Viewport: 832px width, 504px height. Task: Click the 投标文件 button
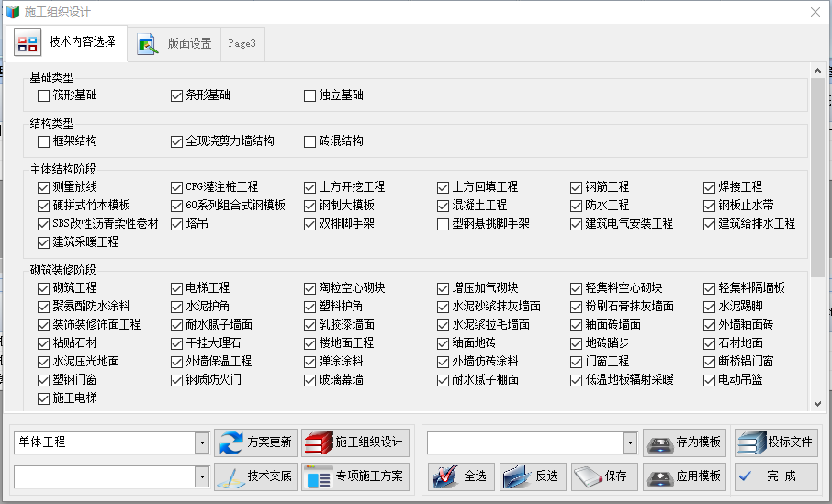tap(777, 442)
